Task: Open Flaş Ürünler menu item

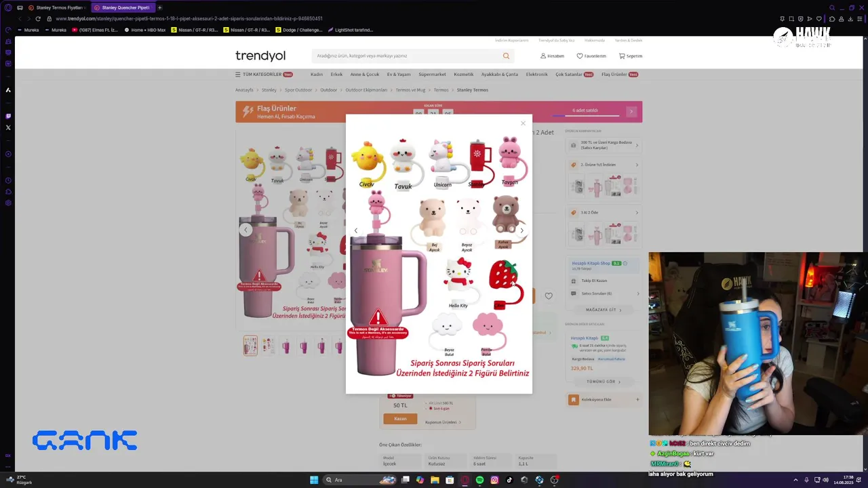Action: (x=619, y=75)
